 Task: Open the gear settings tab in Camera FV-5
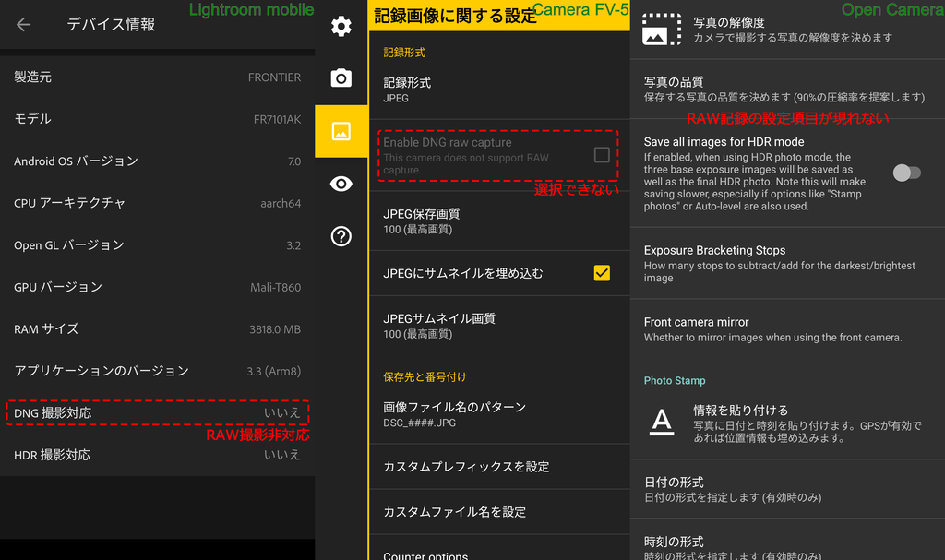(341, 26)
